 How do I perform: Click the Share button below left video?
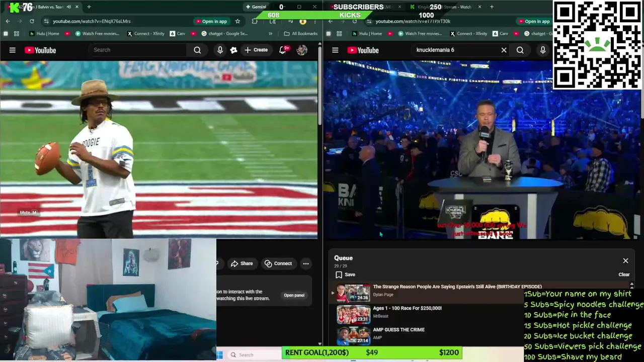(242, 263)
